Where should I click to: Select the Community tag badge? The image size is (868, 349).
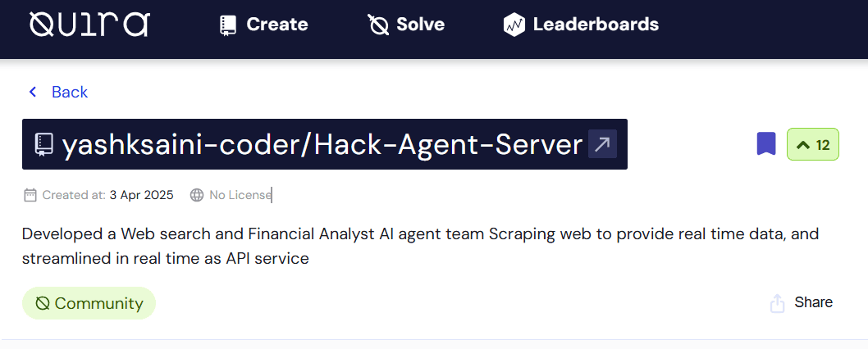click(89, 303)
